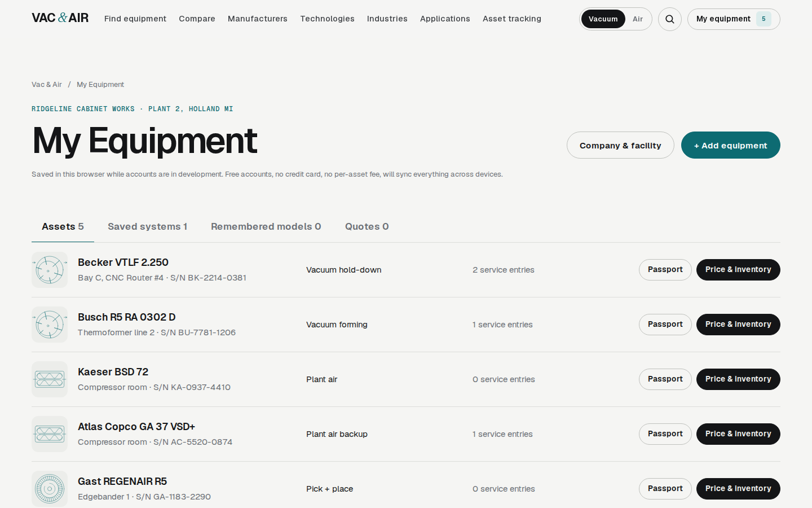Open Passport for Gast REGENAIR R5

pyautogui.click(x=665, y=489)
